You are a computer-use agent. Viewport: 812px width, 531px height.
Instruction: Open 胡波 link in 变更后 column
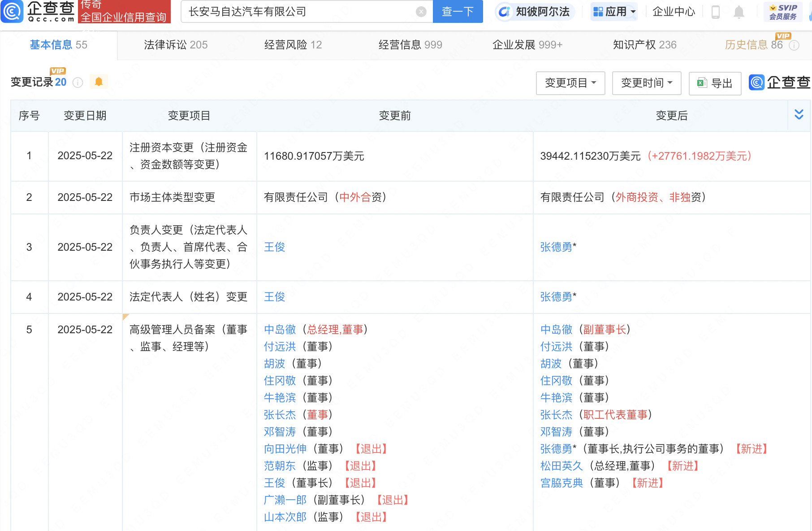click(551, 364)
